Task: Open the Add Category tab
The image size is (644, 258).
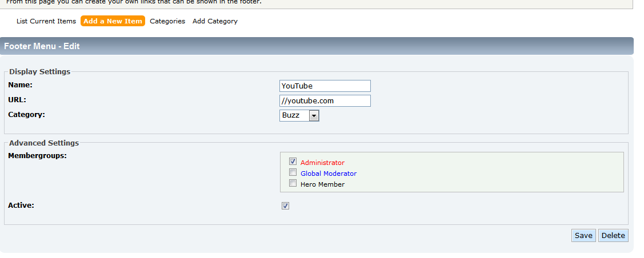Action: pos(215,21)
